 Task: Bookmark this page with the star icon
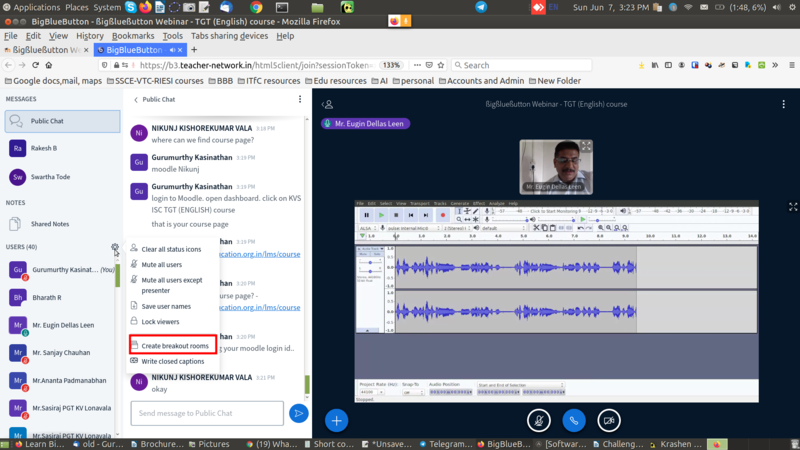click(441, 65)
